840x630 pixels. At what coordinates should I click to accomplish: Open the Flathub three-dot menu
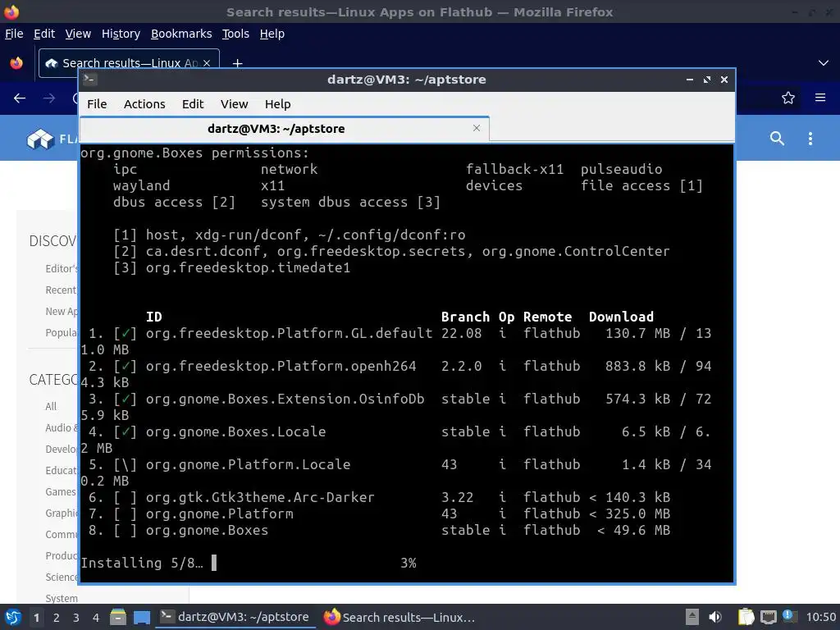810,139
